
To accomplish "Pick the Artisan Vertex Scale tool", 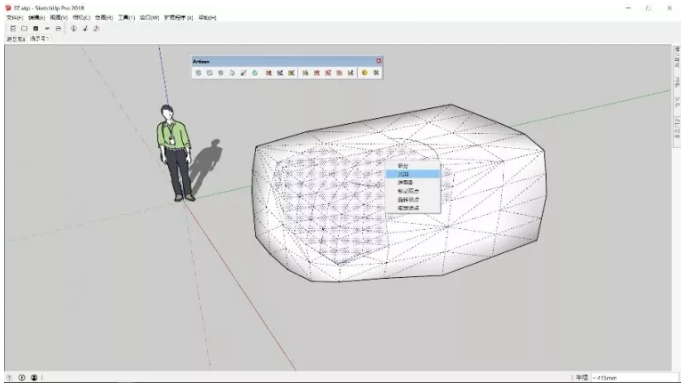I will coord(339,73).
